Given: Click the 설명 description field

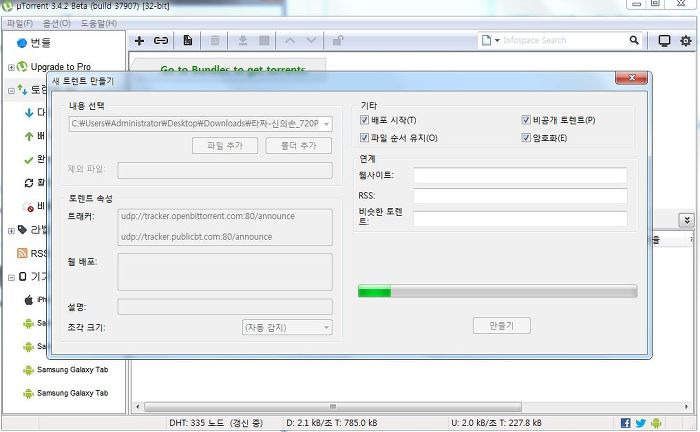Looking at the screenshot, I should (225, 307).
